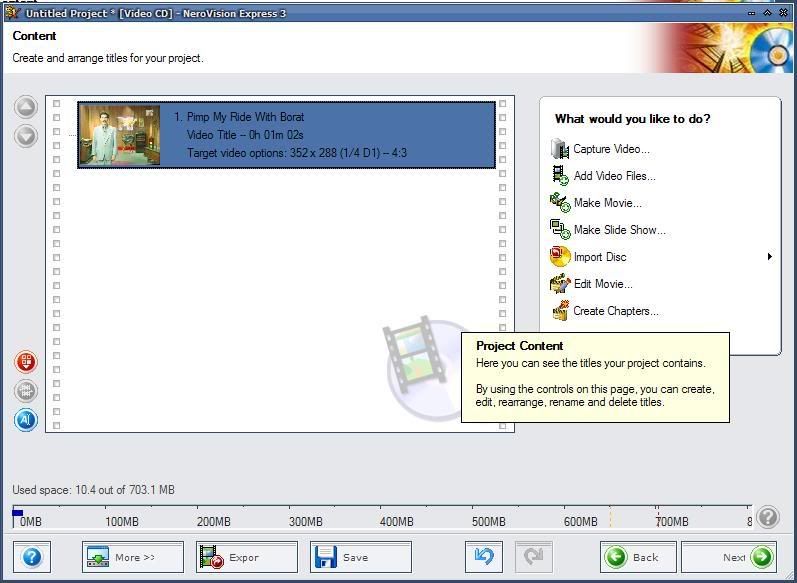Image resolution: width=797 pixels, height=583 pixels.
Task: Minimize the NeroVision Express window
Action: coord(751,13)
